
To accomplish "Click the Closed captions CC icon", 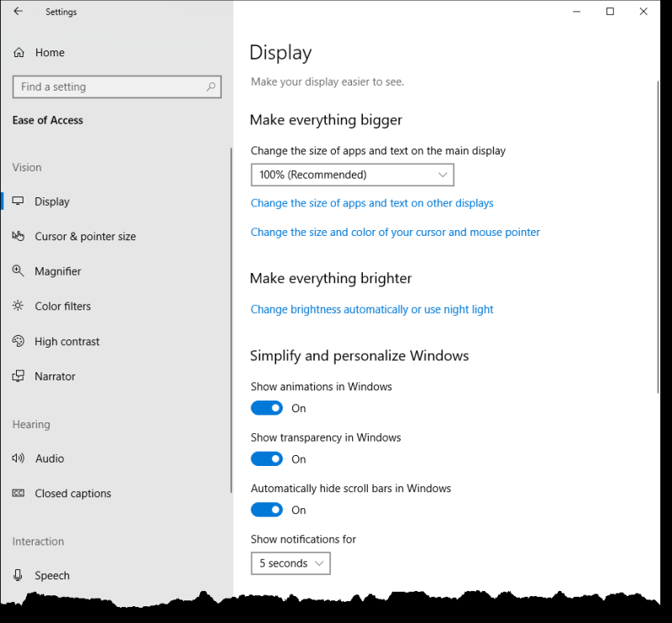I will (18, 493).
